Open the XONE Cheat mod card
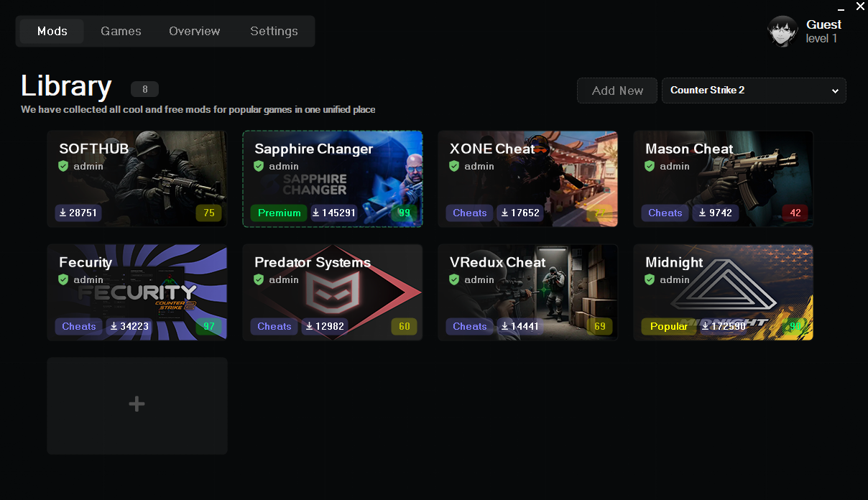Image resolution: width=868 pixels, height=500 pixels. pyautogui.click(x=528, y=179)
